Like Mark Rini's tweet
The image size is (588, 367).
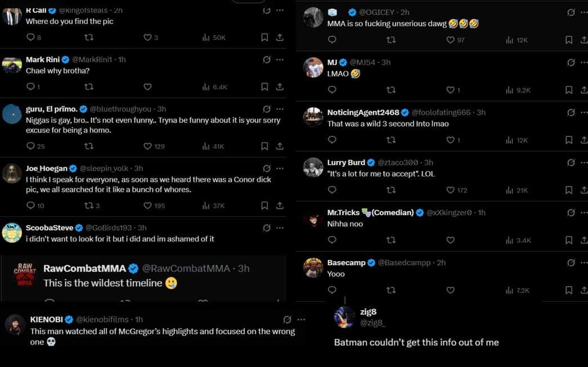[147, 87]
